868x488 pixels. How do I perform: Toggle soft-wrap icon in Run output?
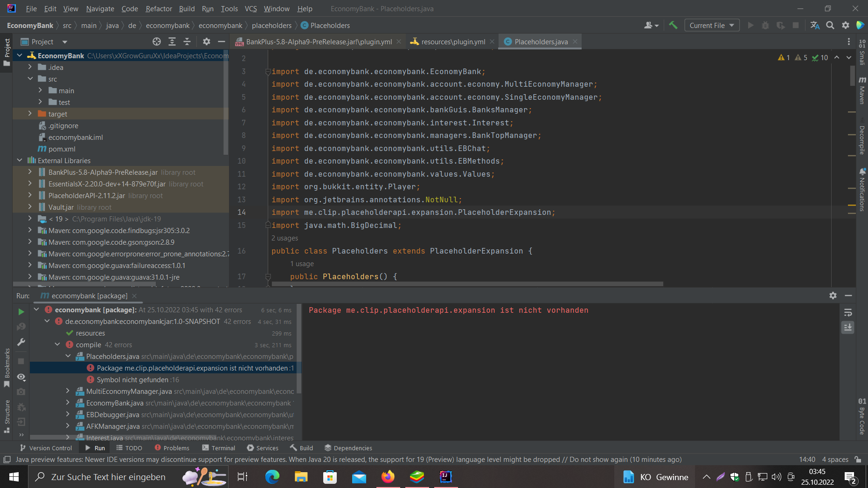tap(848, 312)
